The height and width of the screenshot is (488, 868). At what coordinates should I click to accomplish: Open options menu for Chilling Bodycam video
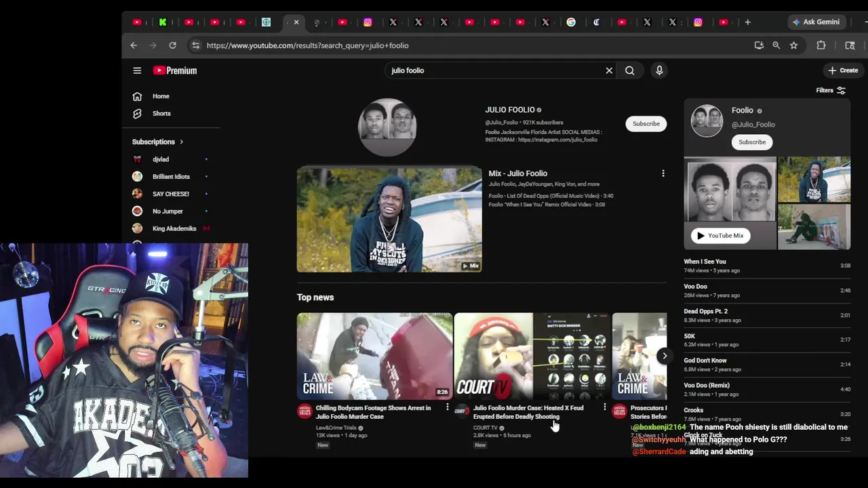click(447, 407)
